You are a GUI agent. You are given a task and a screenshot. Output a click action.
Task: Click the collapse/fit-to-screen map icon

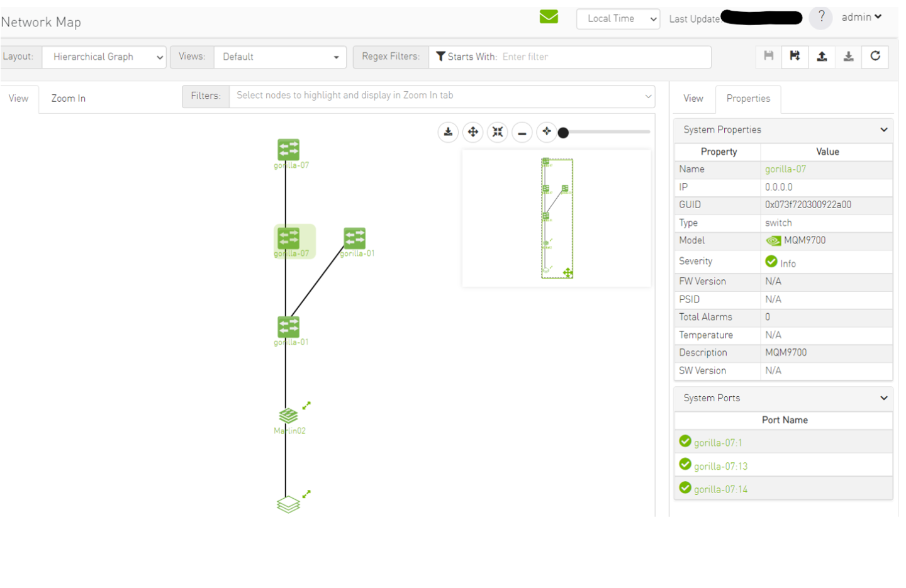click(x=498, y=132)
